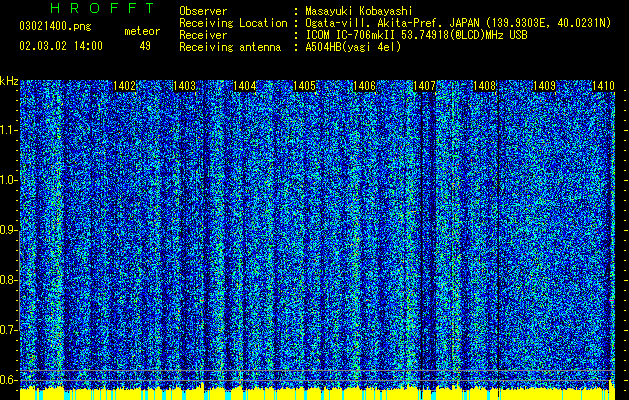Click the 1402 time marker
This screenshot has height=400, width=629.
coord(124,86)
